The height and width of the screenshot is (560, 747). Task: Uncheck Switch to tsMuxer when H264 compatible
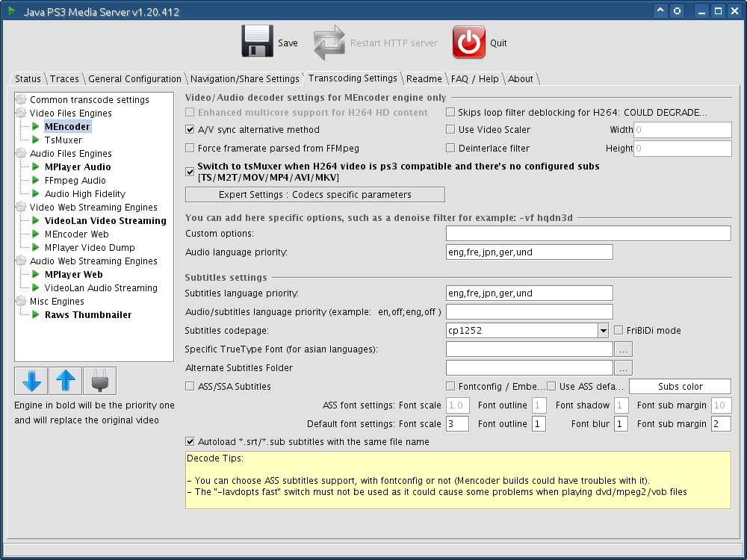[x=190, y=172]
